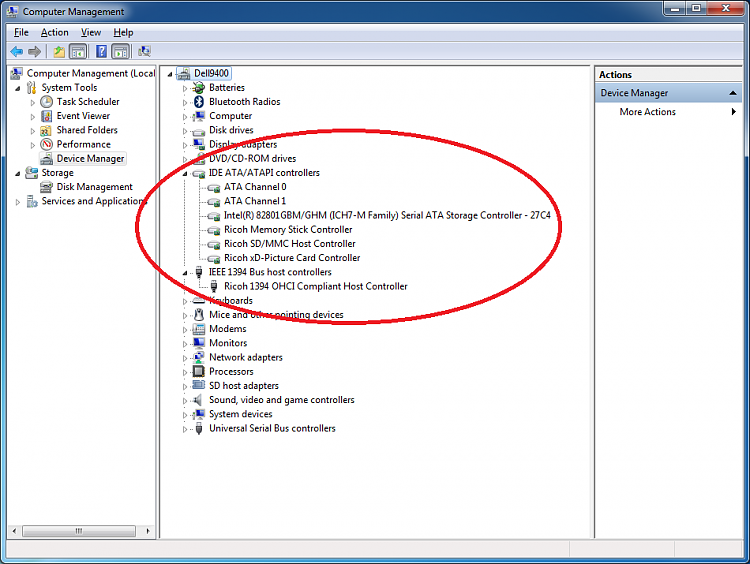Click the Back arrow toolbar icon
Screen dimensions: 750x564
[17, 51]
